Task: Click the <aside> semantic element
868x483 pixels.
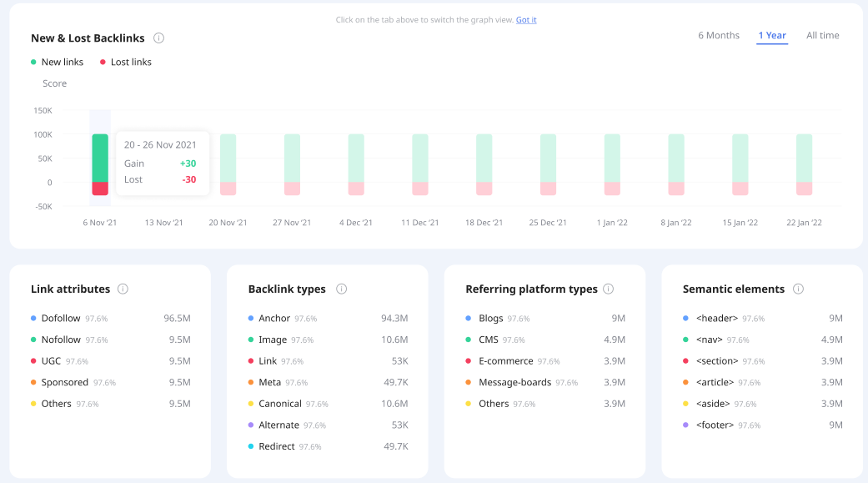Action: (763, 404)
